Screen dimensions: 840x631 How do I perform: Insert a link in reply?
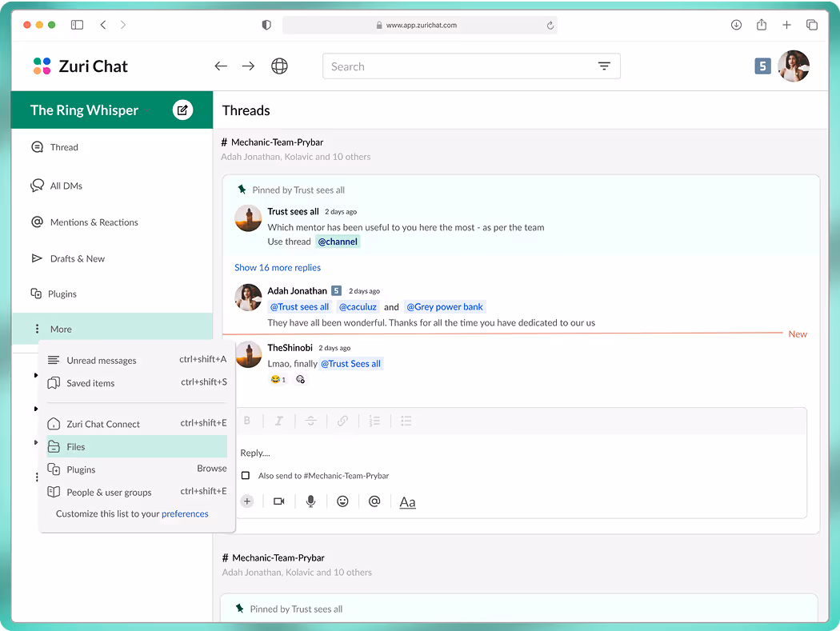click(x=342, y=421)
